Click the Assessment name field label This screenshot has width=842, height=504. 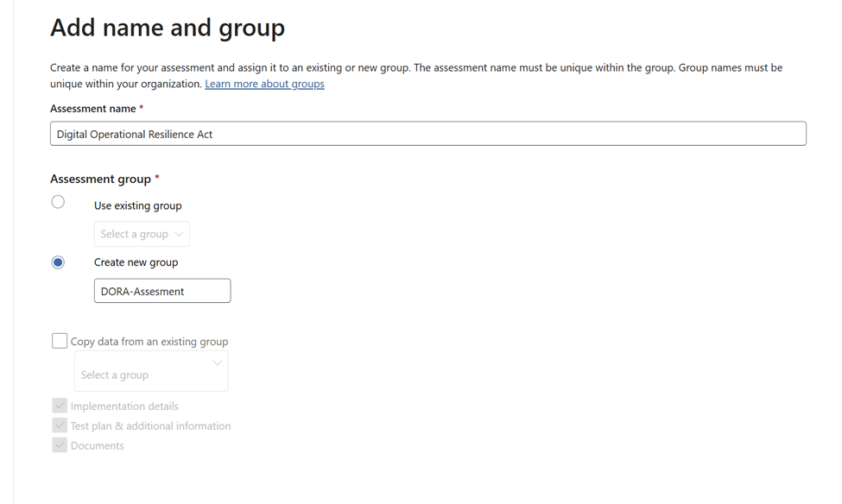pos(93,109)
